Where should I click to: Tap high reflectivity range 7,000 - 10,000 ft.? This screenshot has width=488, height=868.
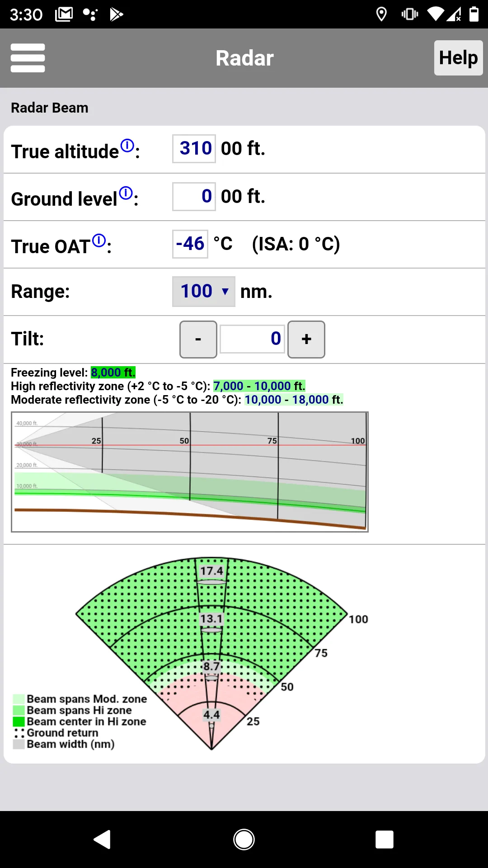(259, 386)
